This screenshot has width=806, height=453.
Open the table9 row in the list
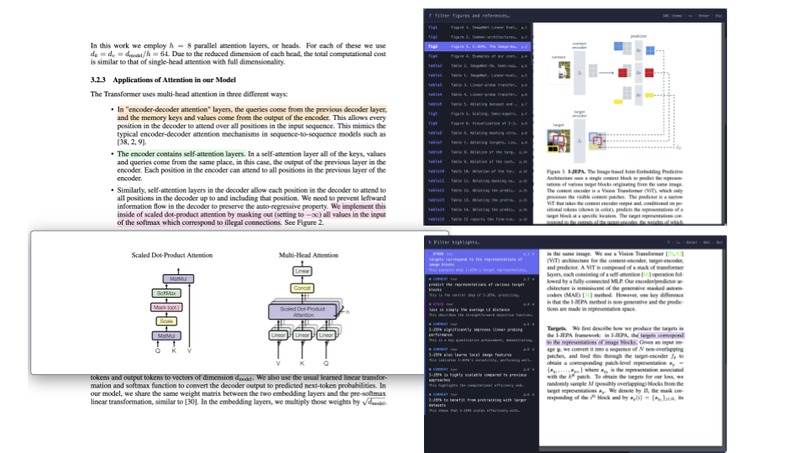click(x=478, y=162)
